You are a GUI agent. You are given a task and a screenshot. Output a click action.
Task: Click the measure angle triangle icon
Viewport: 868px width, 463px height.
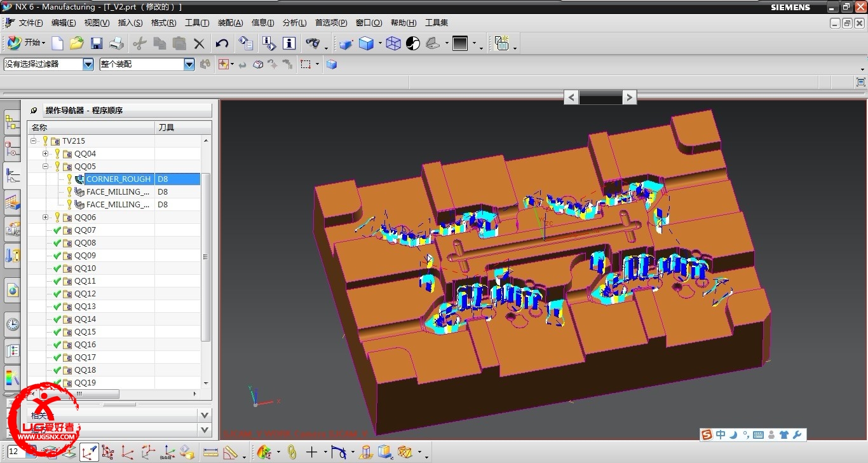[x=230, y=453]
